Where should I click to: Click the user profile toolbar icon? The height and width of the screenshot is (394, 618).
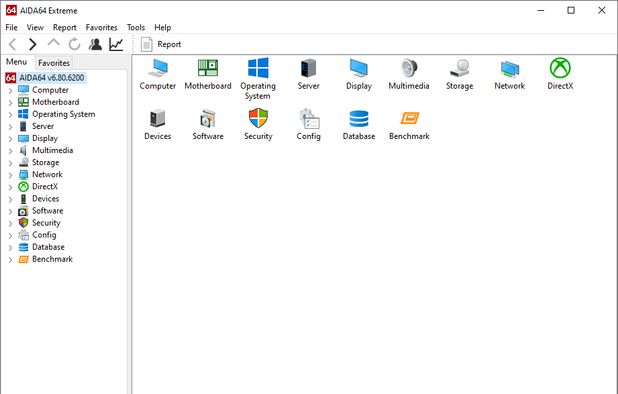[95, 44]
